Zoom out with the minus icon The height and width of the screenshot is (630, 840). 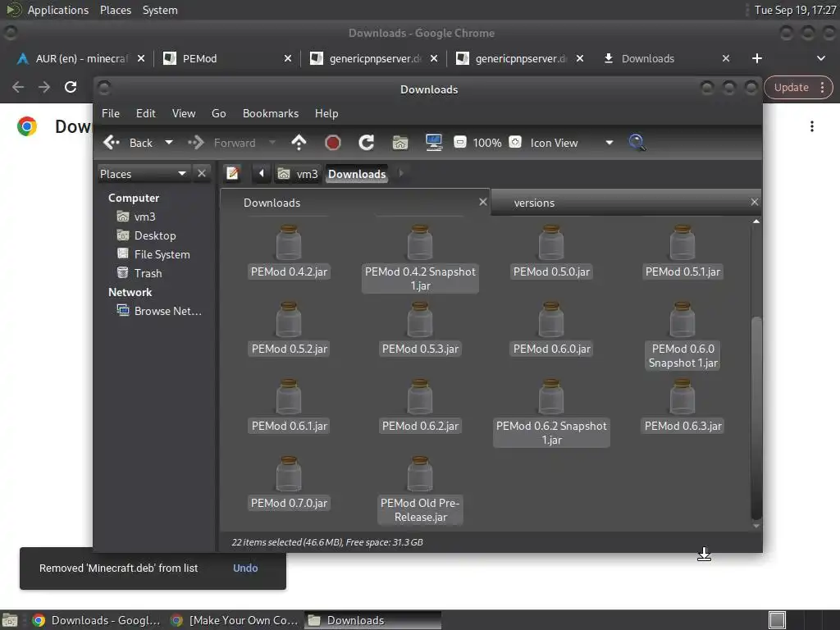(459, 142)
